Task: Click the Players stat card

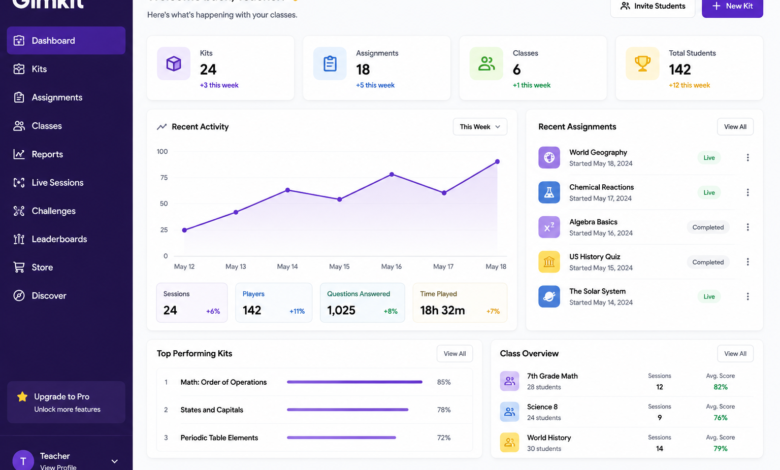Action: click(274, 303)
